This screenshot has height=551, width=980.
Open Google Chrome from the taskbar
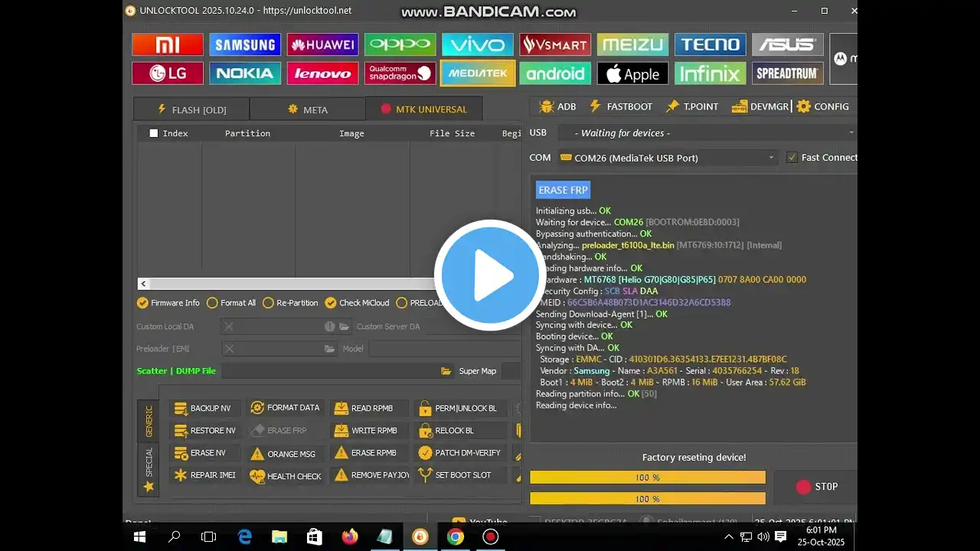456,537
